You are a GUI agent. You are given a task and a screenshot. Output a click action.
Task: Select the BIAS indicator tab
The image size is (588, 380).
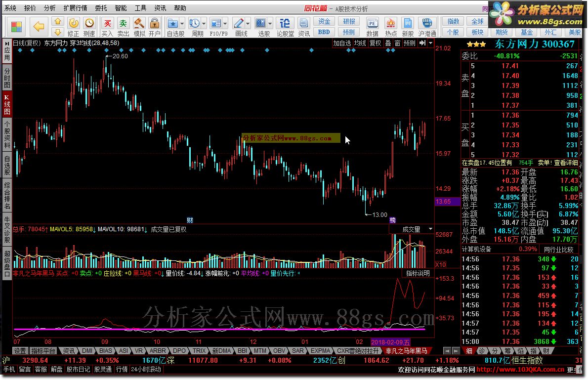[x=106, y=351]
